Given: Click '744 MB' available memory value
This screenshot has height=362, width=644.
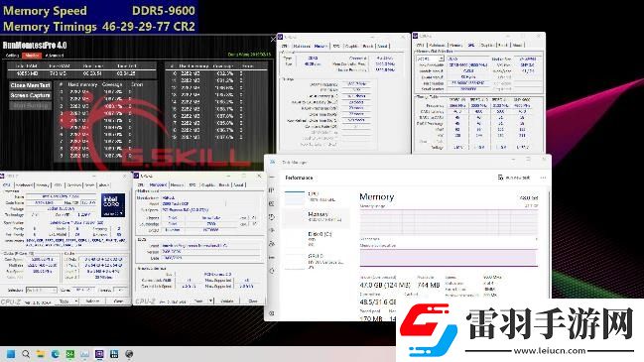Looking at the screenshot, I should pyautogui.click(x=429, y=285).
